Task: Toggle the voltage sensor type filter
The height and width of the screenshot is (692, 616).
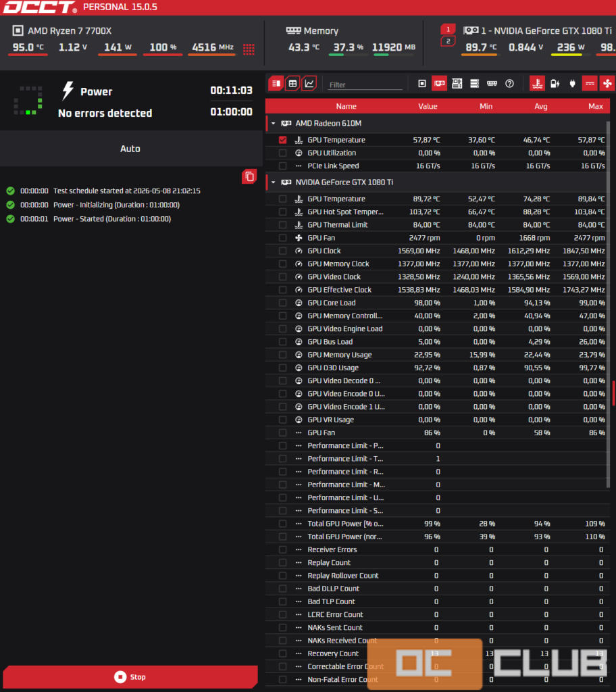Action: click(590, 83)
